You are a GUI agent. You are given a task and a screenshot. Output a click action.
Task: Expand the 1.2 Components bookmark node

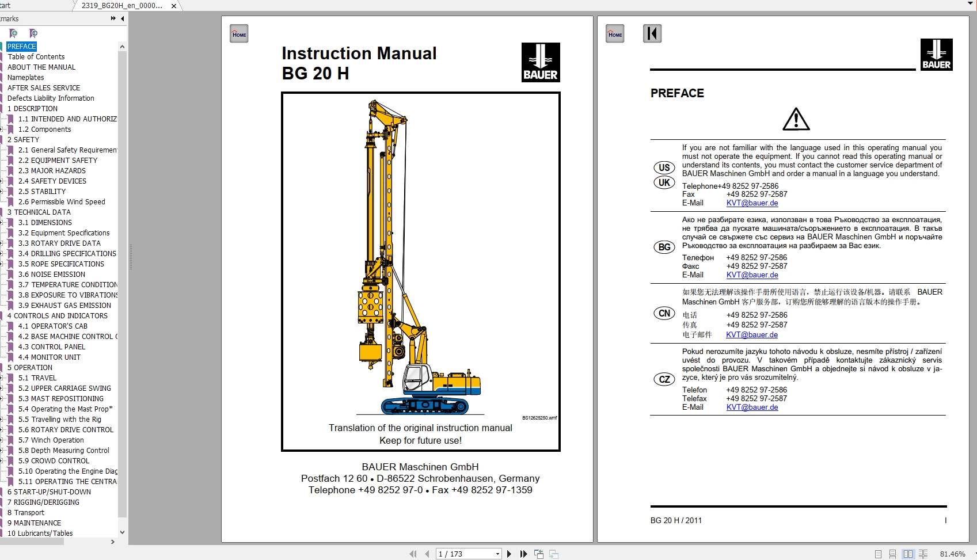pyautogui.click(x=2, y=129)
